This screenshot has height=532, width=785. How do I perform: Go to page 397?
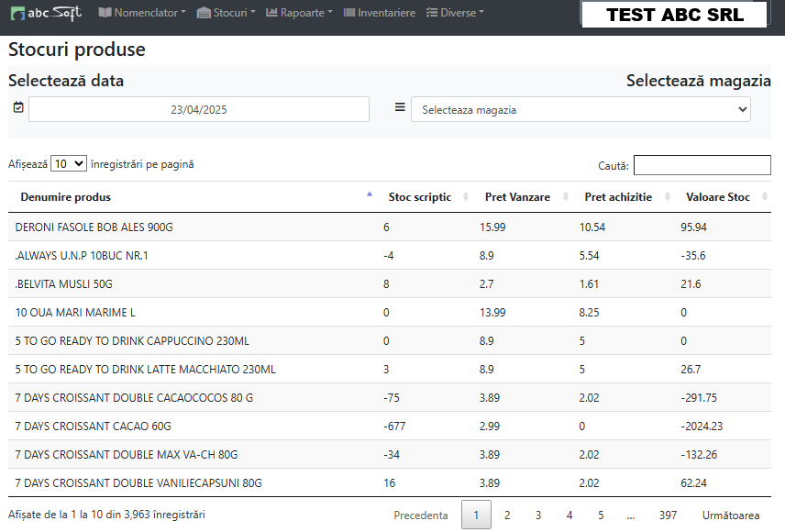[668, 515]
